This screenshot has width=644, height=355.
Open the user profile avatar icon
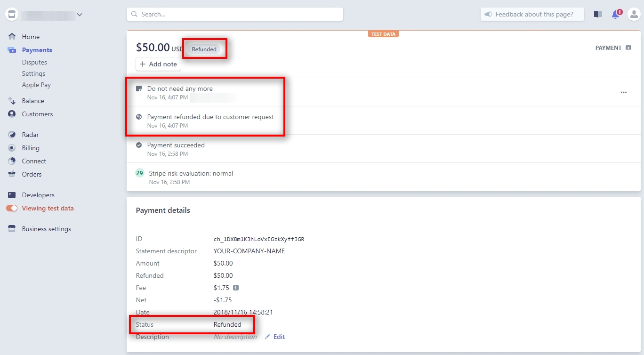coord(634,14)
